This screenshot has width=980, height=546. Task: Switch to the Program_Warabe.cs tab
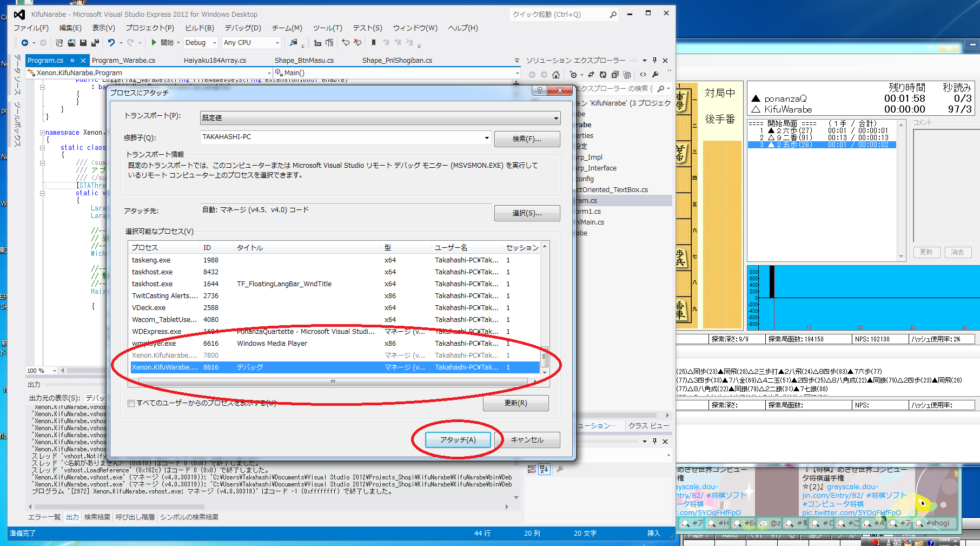(x=123, y=61)
